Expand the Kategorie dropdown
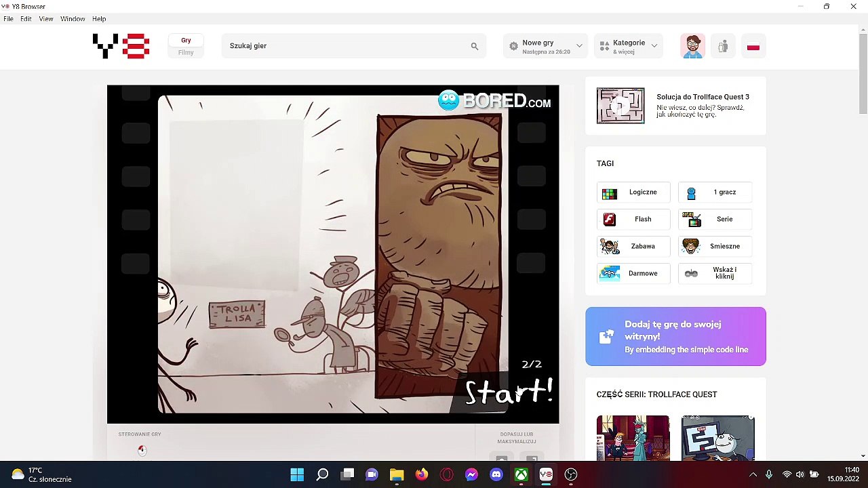Screen dimensions: 868x488 (654, 46)
